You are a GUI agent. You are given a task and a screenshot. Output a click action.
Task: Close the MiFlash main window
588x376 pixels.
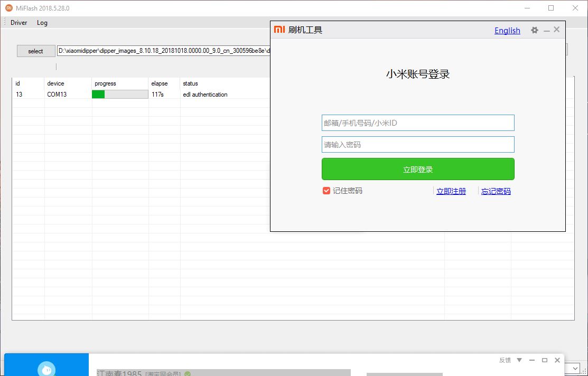pos(575,8)
